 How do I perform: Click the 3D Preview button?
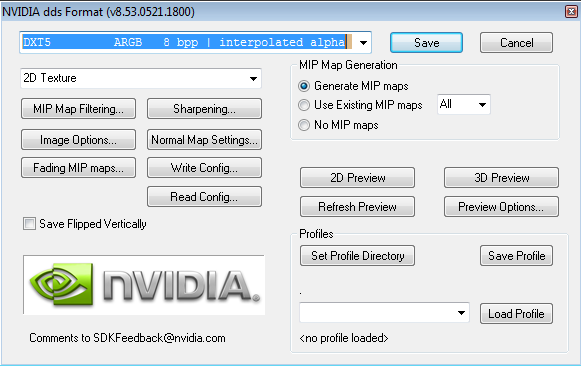[501, 178]
